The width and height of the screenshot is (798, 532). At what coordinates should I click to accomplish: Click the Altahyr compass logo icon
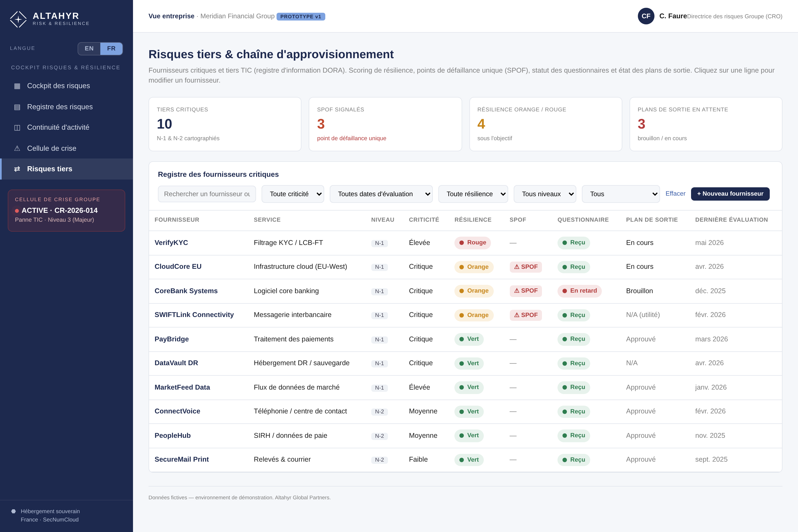pyautogui.click(x=18, y=19)
